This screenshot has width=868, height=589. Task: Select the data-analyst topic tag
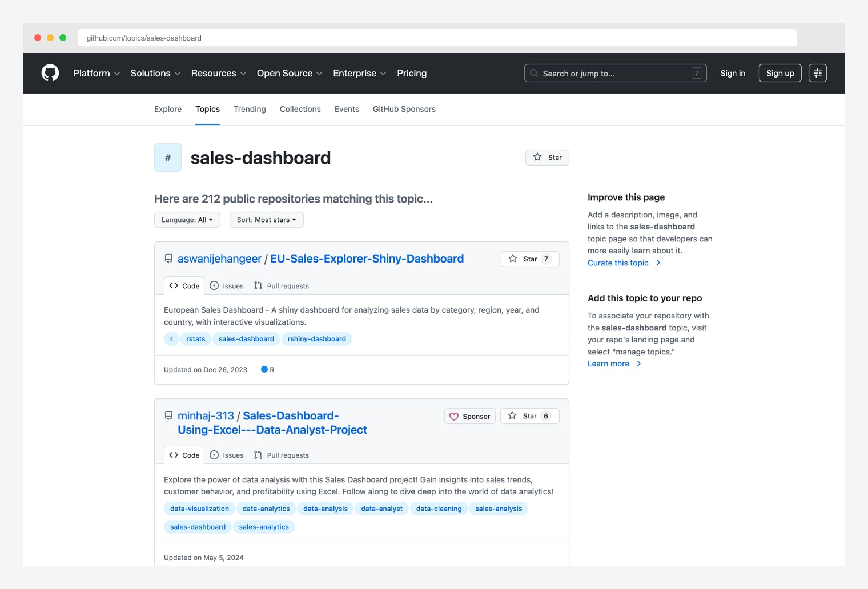pyautogui.click(x=382, y=509)
